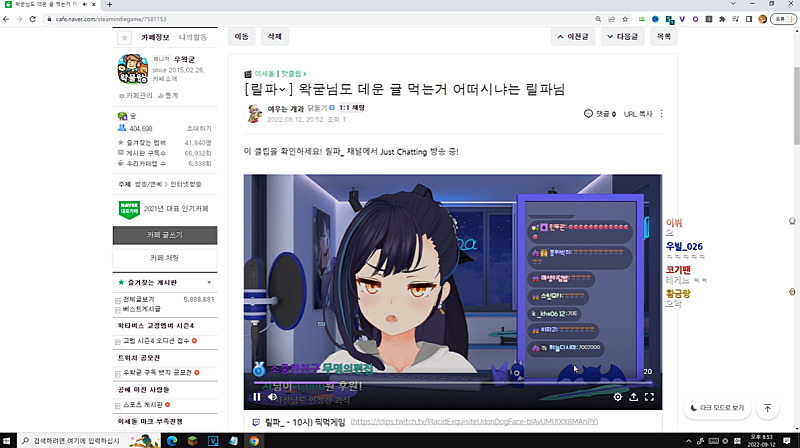Open Chrome tab search chevron
Image resolution: width=800 pixels, height=448 pixels.
733,4
